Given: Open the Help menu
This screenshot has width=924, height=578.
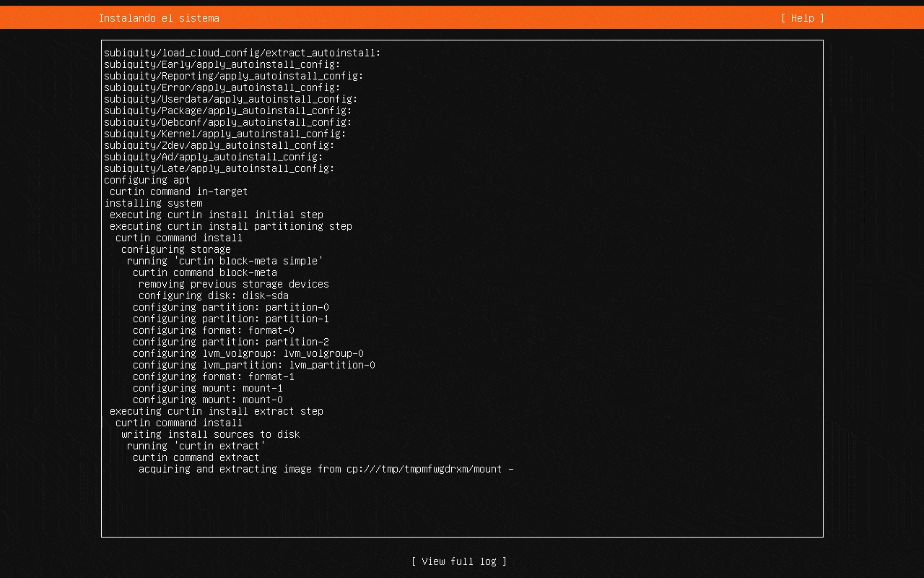Looking at the screenshot, I should 802,18.
